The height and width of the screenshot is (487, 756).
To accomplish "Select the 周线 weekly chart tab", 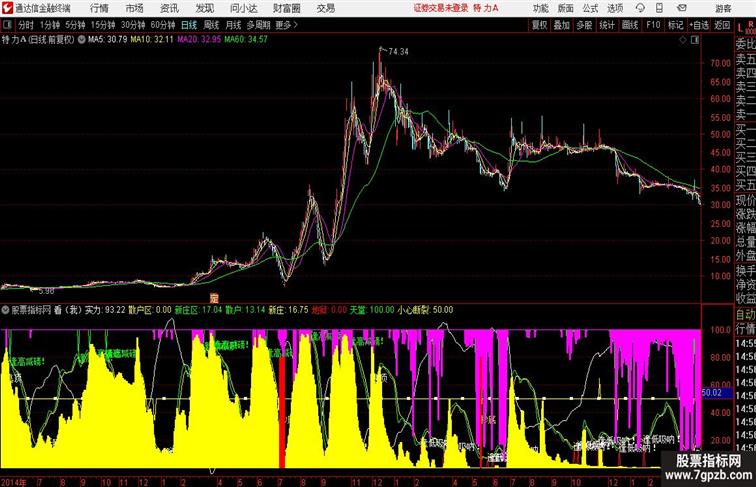I will coord(211,25).
